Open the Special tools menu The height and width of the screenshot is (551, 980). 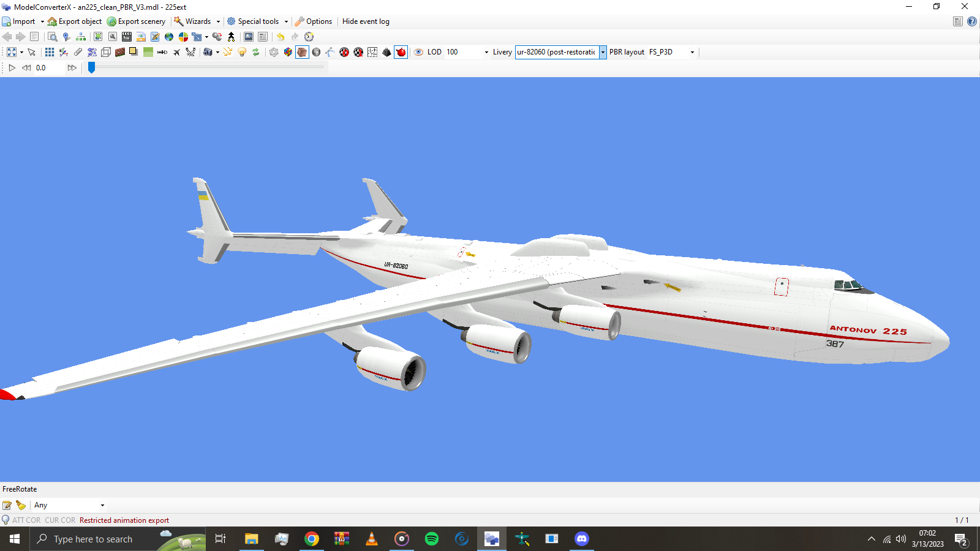tap(253, 21)
